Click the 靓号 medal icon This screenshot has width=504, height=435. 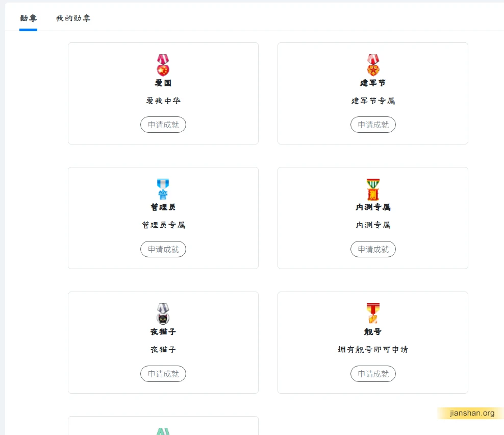coord(373,313)
